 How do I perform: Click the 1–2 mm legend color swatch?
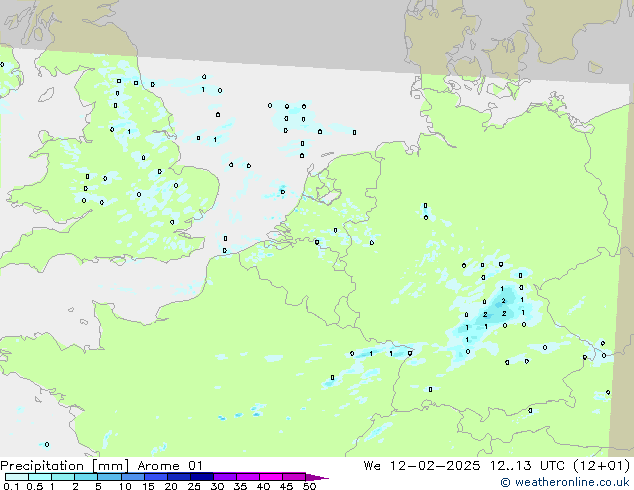pos(63,477)
